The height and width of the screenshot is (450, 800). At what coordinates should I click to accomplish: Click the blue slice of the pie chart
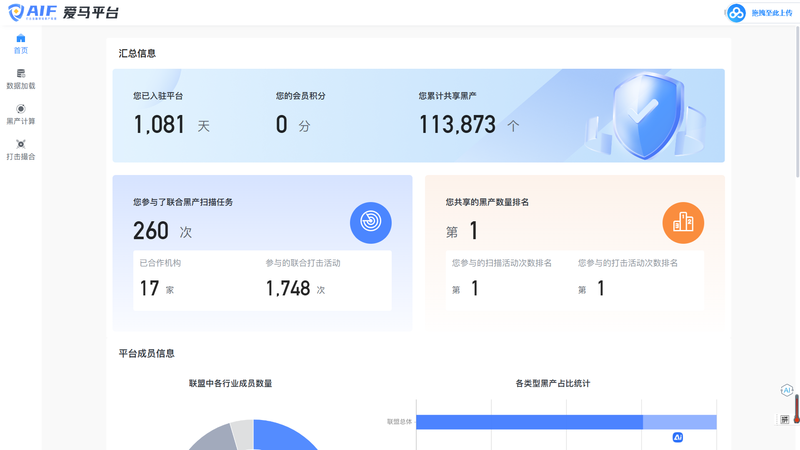pos(283,435)
